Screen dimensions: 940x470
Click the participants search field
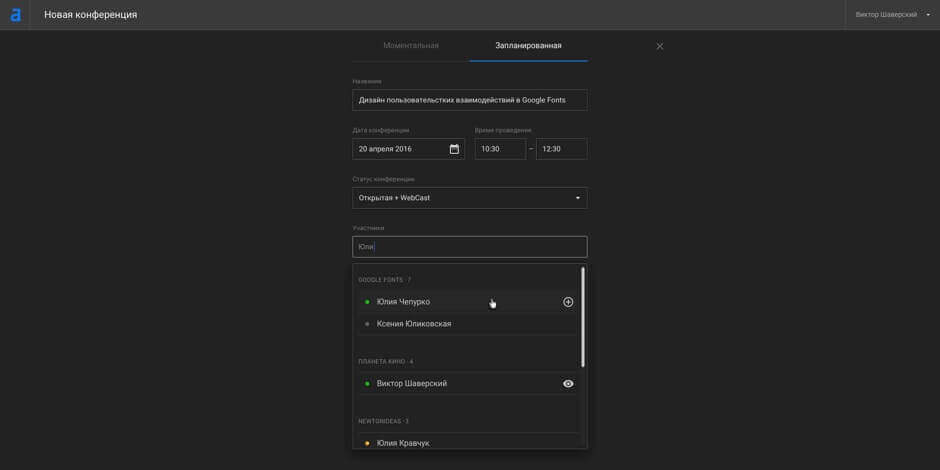pyautogui.click(x=469, y=247)
